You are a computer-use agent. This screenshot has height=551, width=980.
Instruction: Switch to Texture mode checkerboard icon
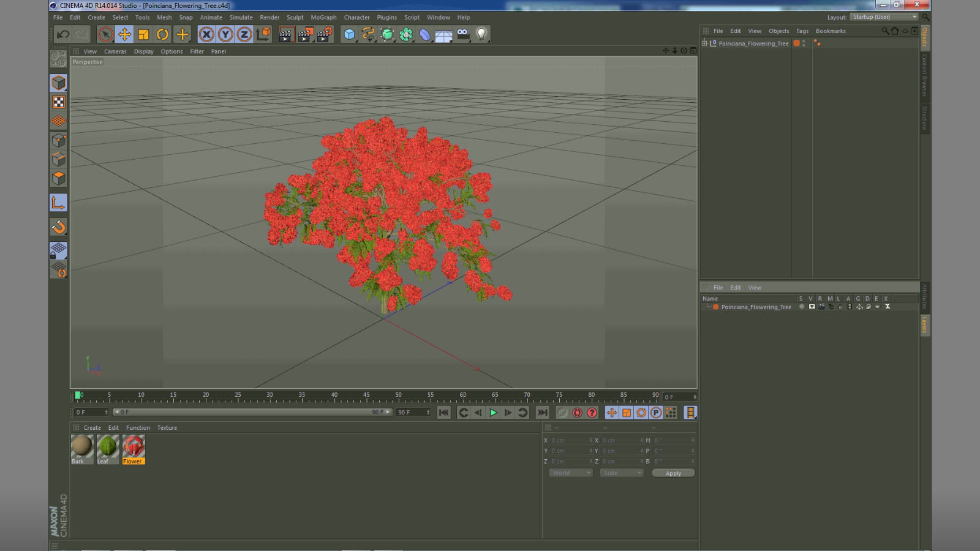58,102
